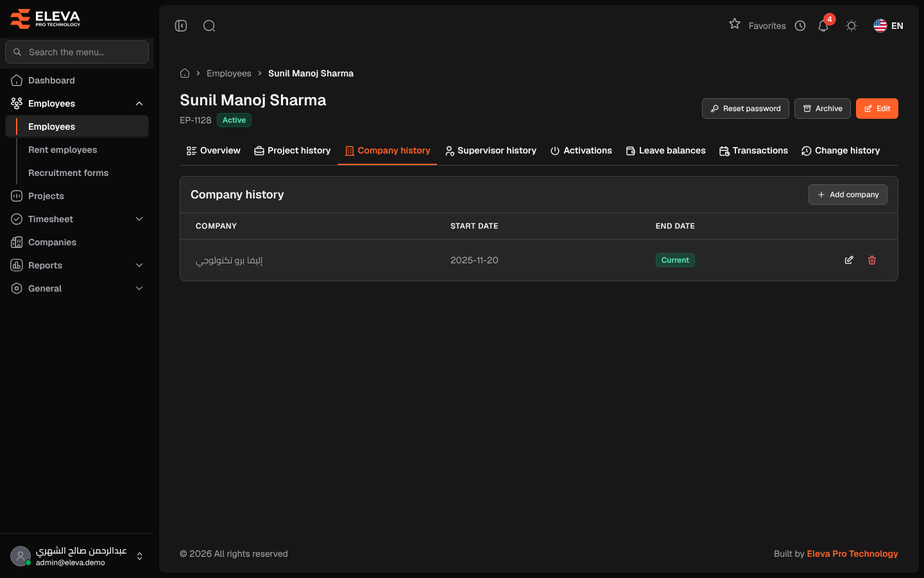Screen dimensions: 924x578
Task: Click the Reset password button
Action: point(746,109)
